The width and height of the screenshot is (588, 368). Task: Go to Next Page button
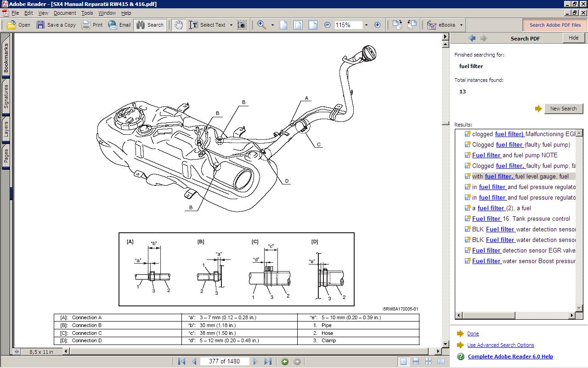coord(255,362)
